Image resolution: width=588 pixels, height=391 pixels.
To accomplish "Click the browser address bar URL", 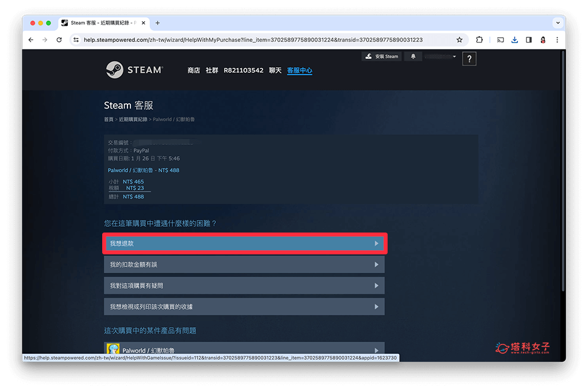I will 253,40.
